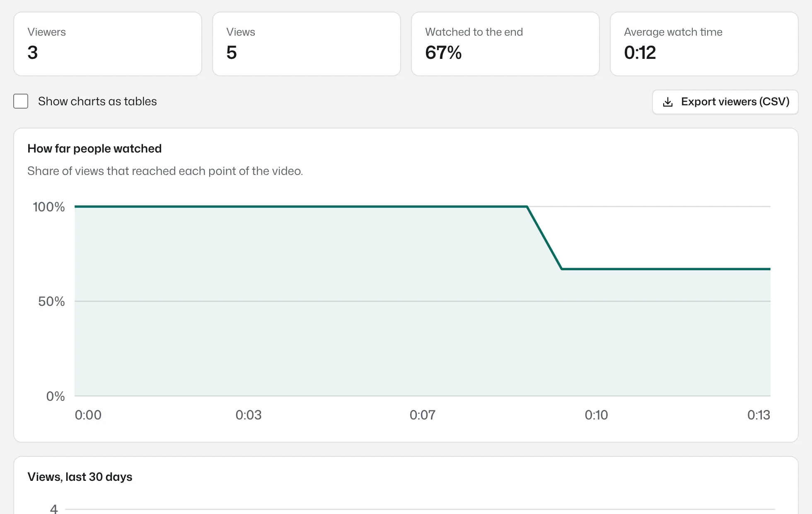Select the Views stat card showing 5
812x514 pixels.
[307, 44]
